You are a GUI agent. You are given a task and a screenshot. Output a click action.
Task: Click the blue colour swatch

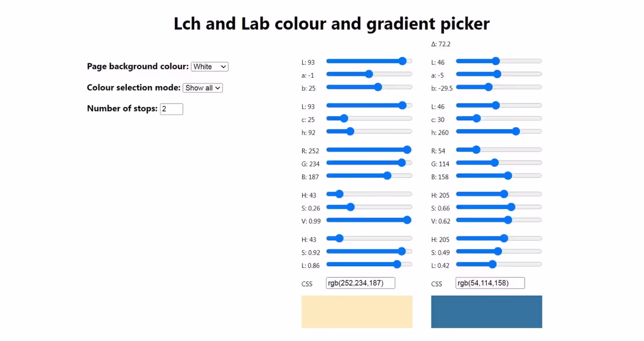tap(486, 312)
